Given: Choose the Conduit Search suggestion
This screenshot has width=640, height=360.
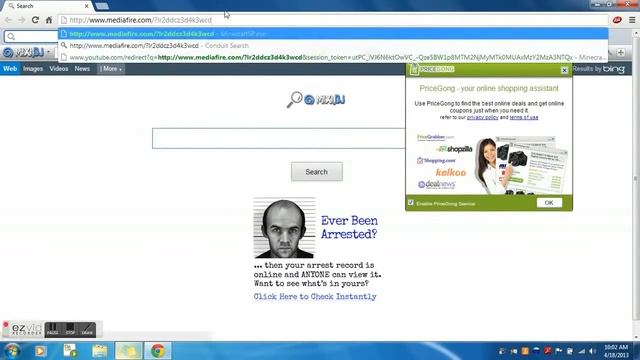Looking at the screenshot, I should click(333, 46).
